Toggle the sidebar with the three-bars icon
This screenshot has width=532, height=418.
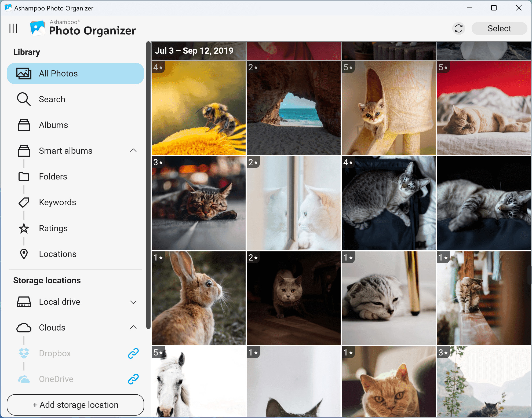click(13, 28)
